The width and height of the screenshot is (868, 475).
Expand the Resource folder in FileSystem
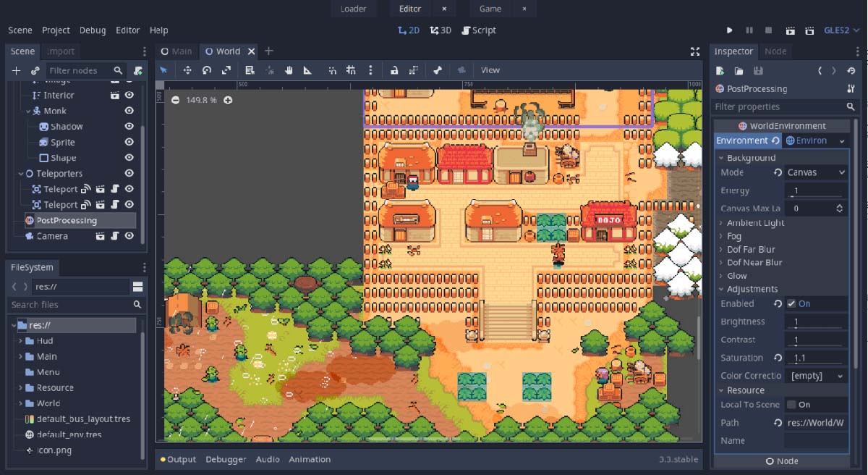coord(20,387)
